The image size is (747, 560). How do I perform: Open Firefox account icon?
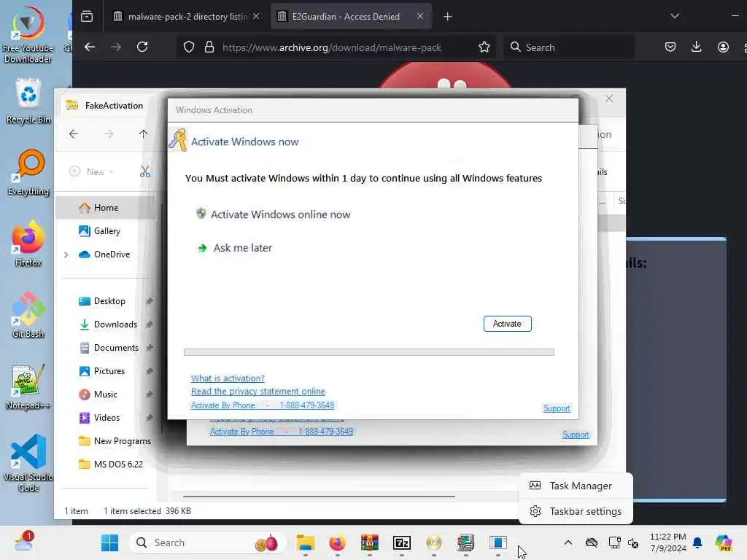[723, 47]
